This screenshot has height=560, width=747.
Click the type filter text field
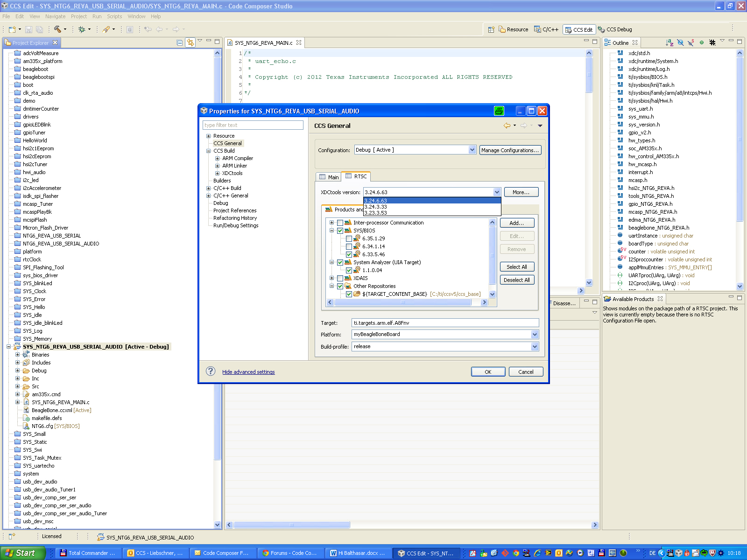pos(253,125)
